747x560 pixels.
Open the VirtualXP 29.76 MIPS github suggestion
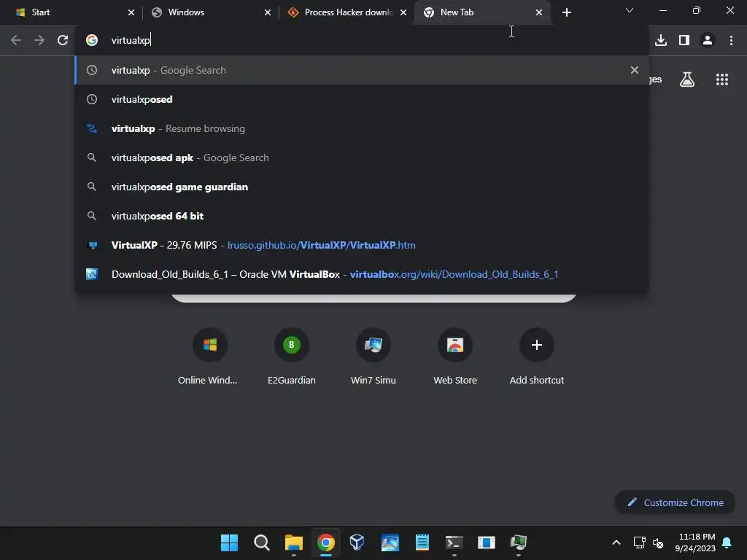pyautogui.click(x=361, y=245)
